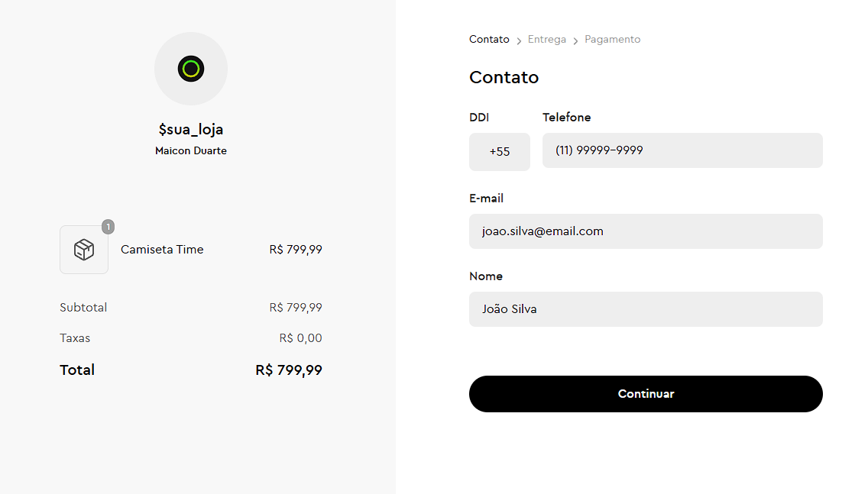Open the Contato breadcrumb step
Viewport: 868px width, 494px height.
[489, 39]
